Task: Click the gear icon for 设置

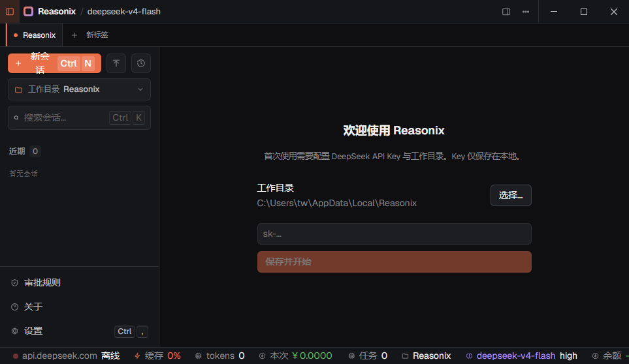Action: point(15,331)
